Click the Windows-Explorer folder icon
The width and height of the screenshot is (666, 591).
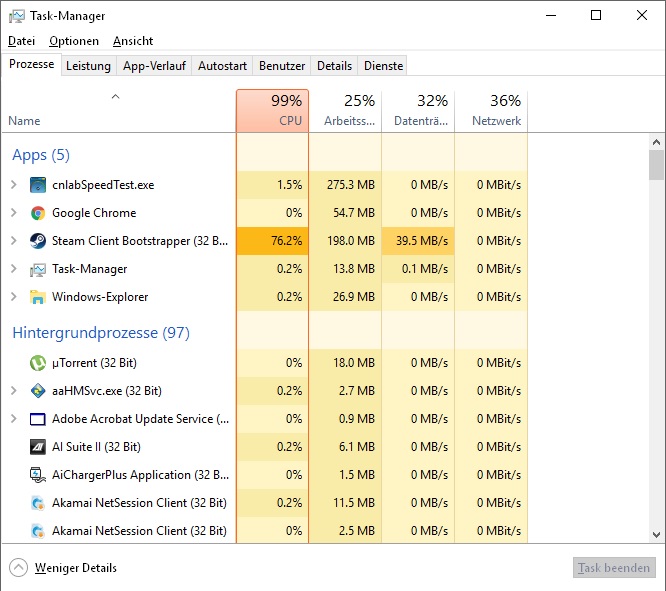[38, 297]
